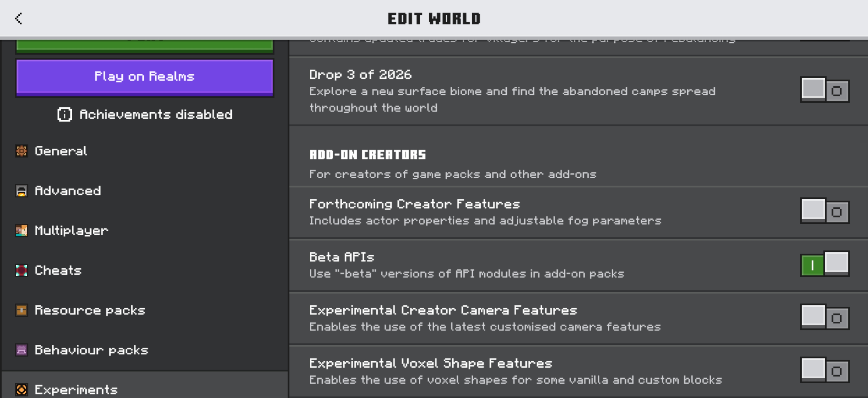Click the Drop 3 of 2026 title
This screenshot has width=868, height=398.
pos(360,74)
